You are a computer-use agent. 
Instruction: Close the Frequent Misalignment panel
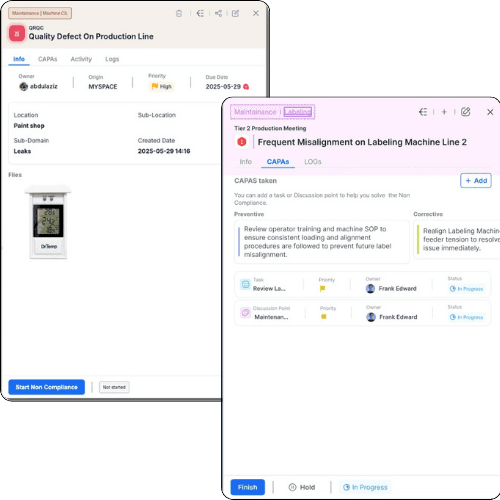pyautogui.click(x=490, y=112)
